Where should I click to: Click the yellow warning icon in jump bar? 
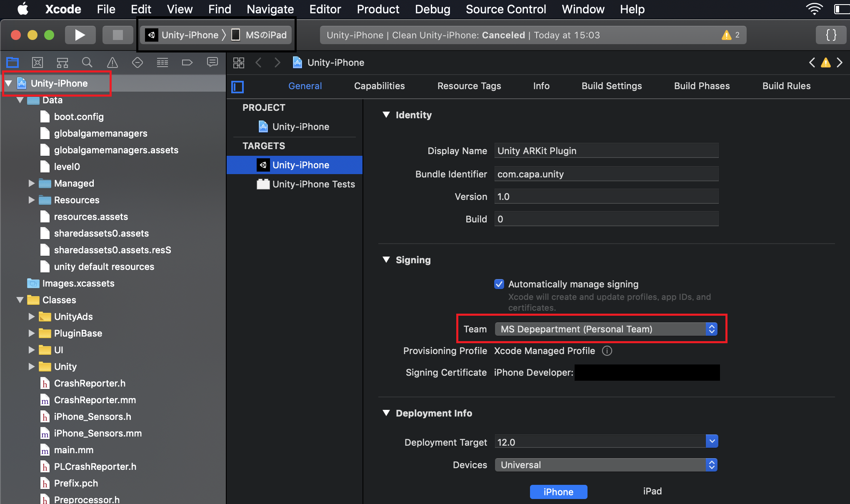[x=826, y=62]
